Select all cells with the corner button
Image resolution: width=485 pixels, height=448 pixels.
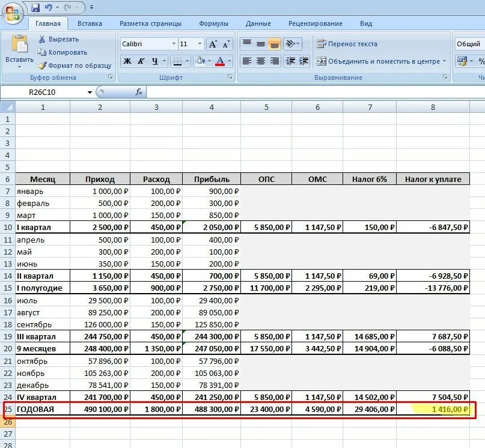[8, 107]
